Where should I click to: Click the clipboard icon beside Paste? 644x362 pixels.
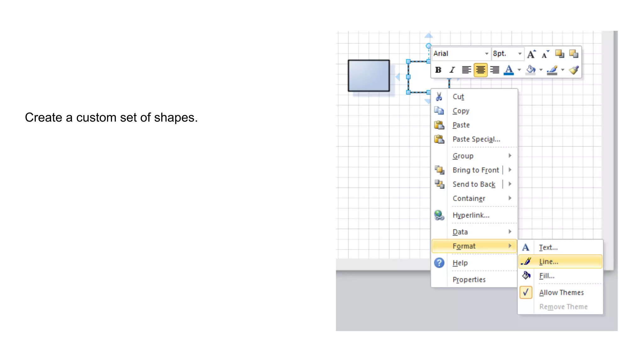coord(439,125)
